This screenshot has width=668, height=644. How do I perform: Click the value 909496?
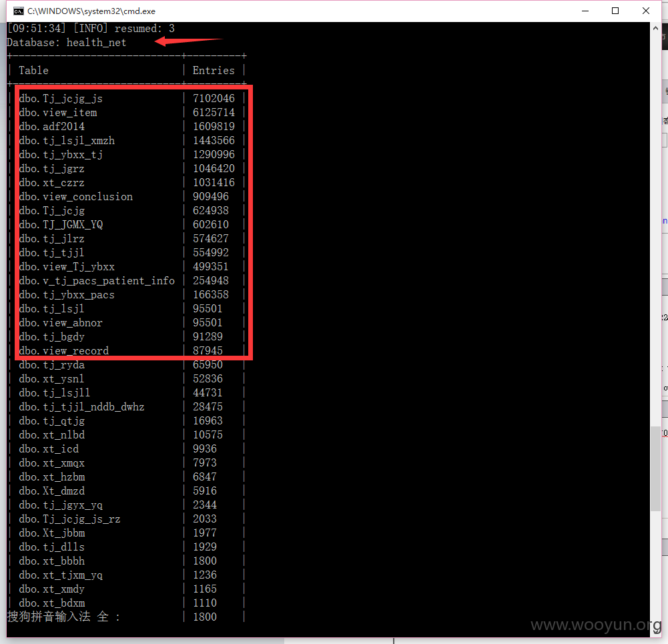(x=210, y=197)
